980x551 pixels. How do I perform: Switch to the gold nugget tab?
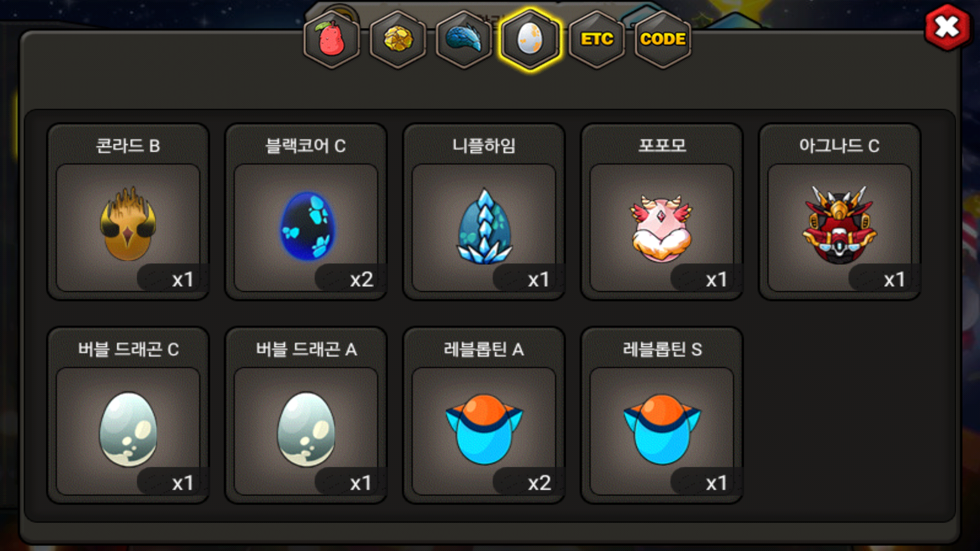tap(398, 39)
